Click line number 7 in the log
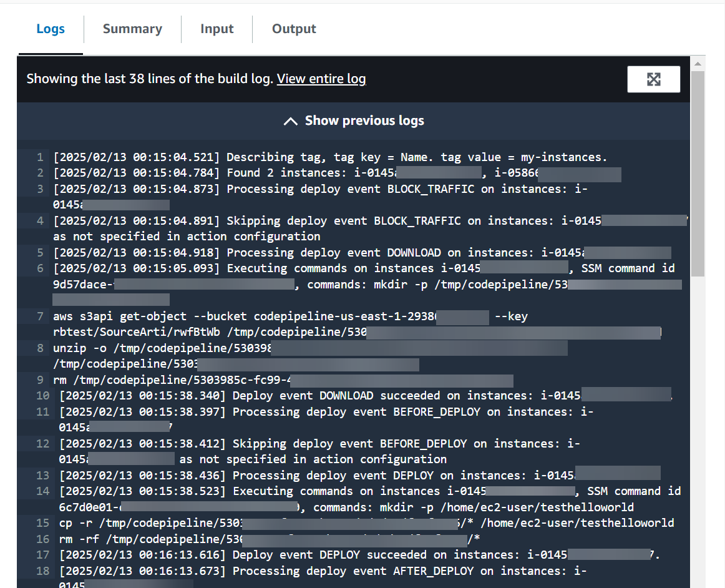Image resolution: width=725 pixels, height=588 pixels. click(41, 316)
